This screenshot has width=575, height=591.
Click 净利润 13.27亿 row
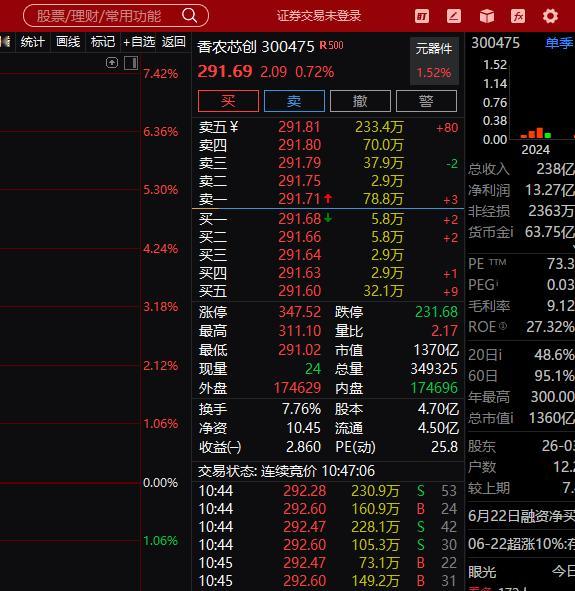point(521,190)
